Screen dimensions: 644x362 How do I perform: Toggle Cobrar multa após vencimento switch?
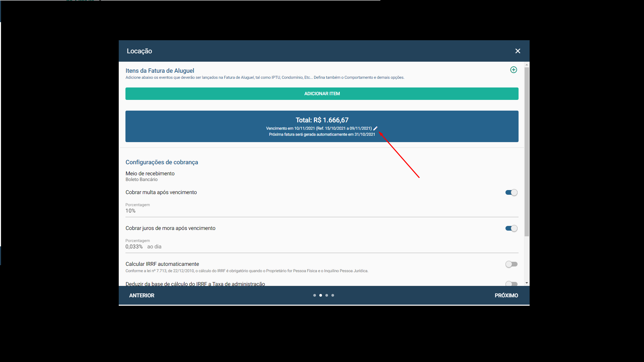pos(511,192)
